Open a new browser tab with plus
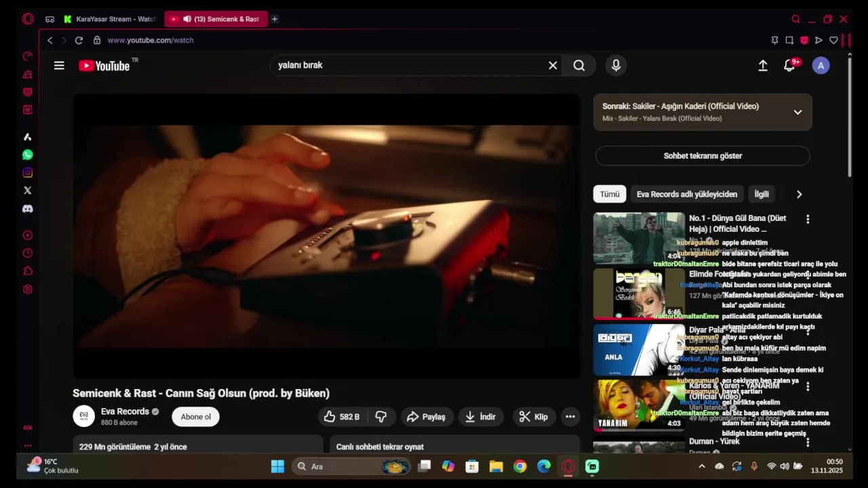The height and width of the screenshot is (488, 868). [x=274, y=19]
